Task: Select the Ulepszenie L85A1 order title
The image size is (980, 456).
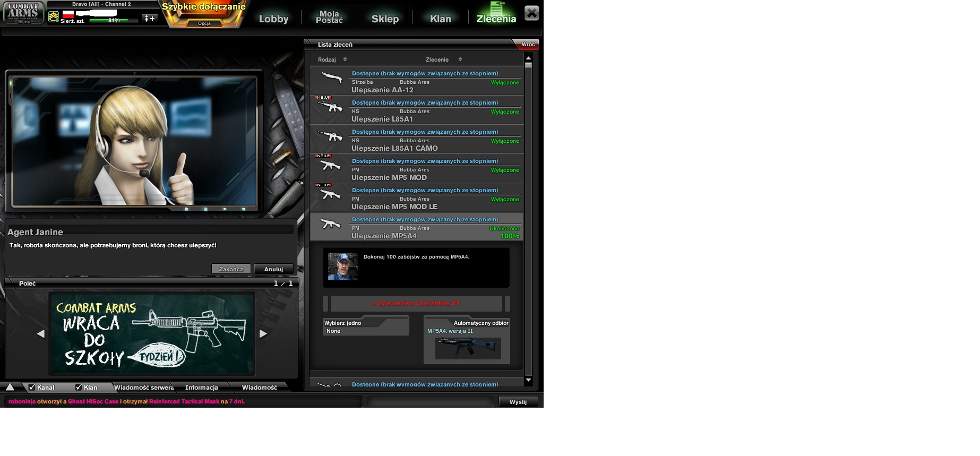Action: pos(382,119)
